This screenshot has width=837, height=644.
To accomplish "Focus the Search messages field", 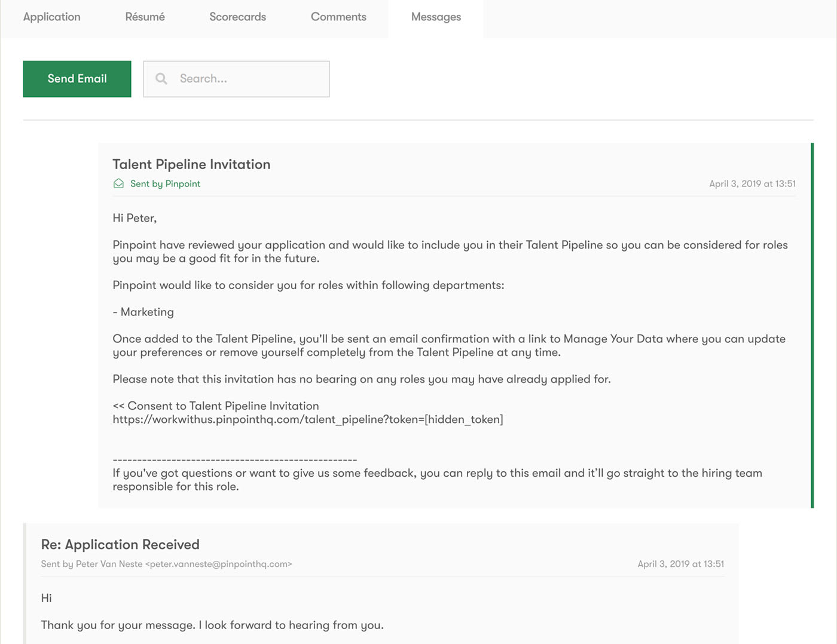I will (x=236, y=79).
